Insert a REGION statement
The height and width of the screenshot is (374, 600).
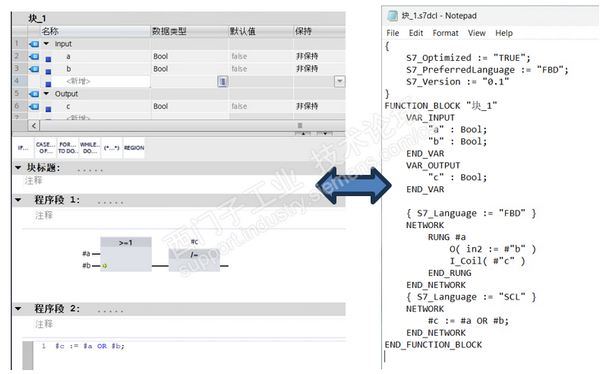tap(134, 148)
